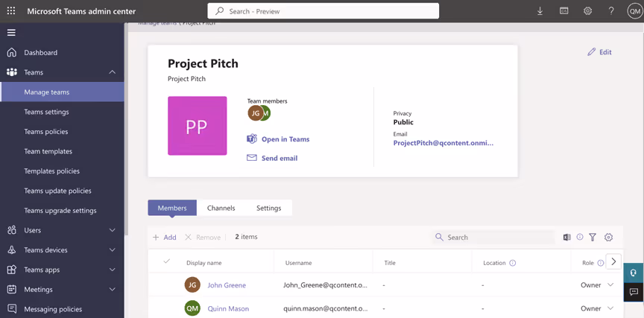Open John Greene's profile link
This screenshot has width=644, height=318.
pos(227,285)
